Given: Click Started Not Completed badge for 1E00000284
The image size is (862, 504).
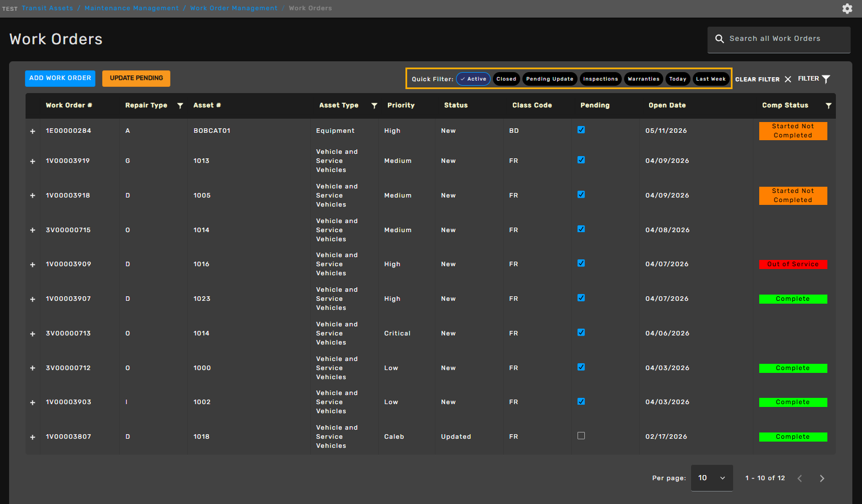Looking at the screenshot, I should tap(793, 131).
